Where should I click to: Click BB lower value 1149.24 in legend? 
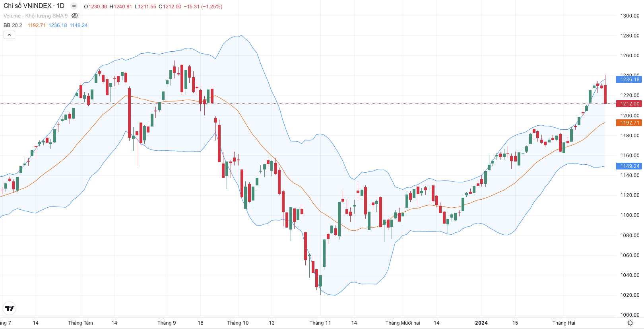pos(79,25)
